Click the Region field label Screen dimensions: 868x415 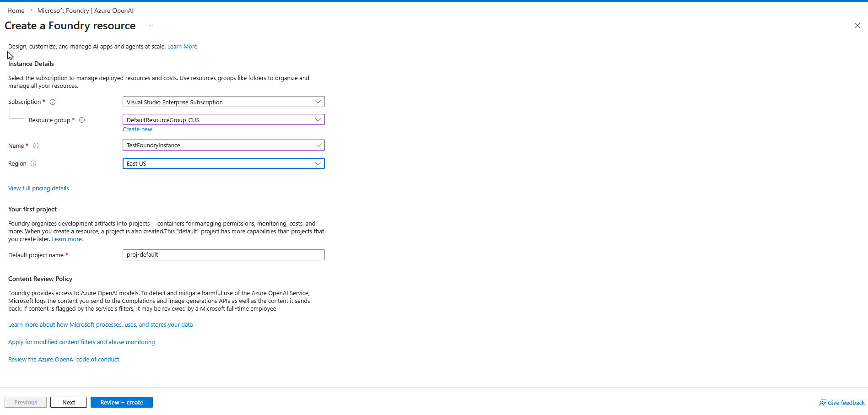17,163
